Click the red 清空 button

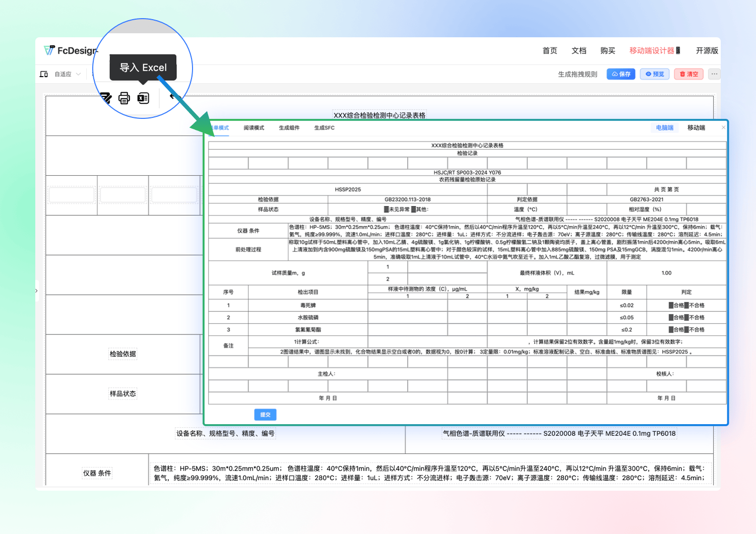coord(688,74)
